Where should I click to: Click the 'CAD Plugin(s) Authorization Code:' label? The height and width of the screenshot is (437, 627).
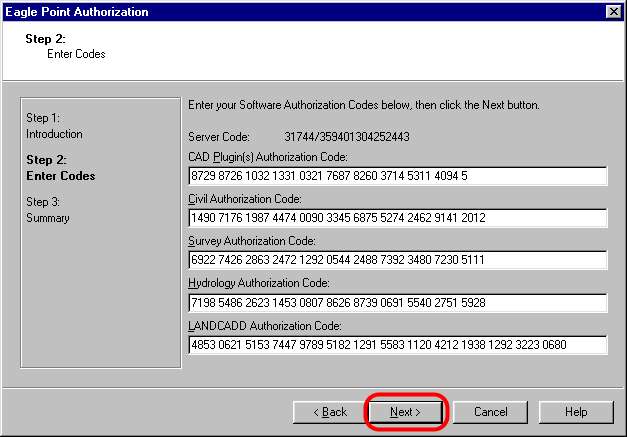point(268,157)
